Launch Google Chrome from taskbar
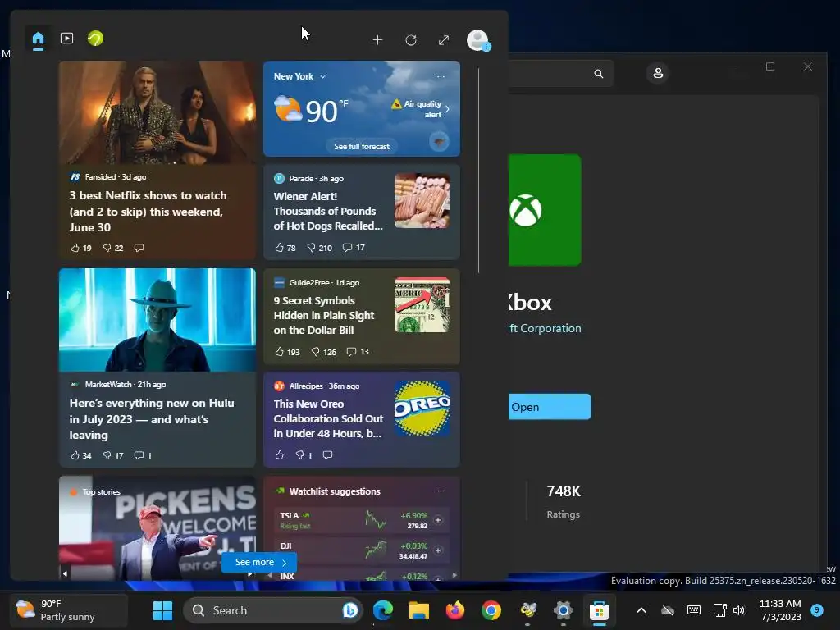The image size is (840, 630). point(491,610)
